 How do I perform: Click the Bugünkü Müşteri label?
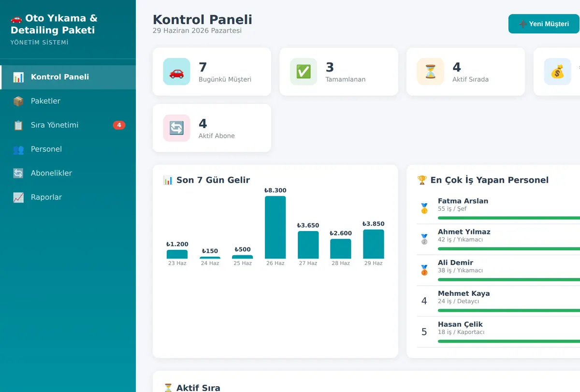click(x=225, y=79)
